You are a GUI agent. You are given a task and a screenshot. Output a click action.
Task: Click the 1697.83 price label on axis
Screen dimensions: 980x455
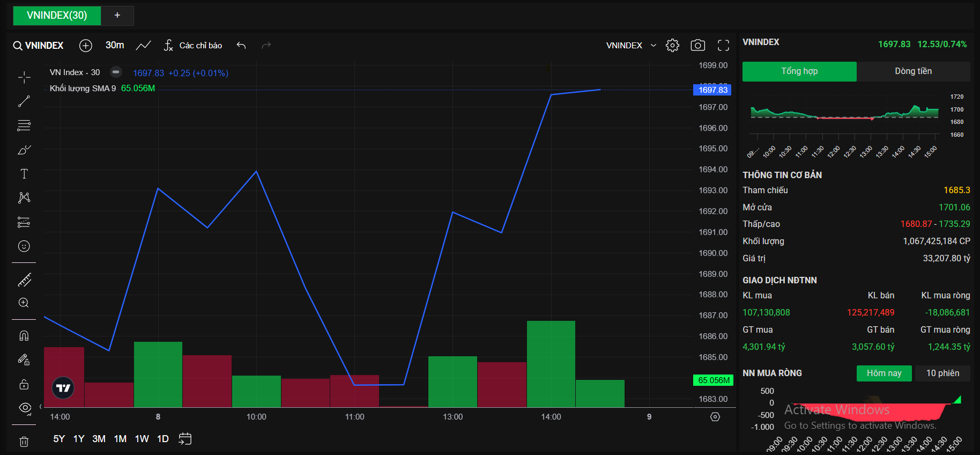point(712,90)
